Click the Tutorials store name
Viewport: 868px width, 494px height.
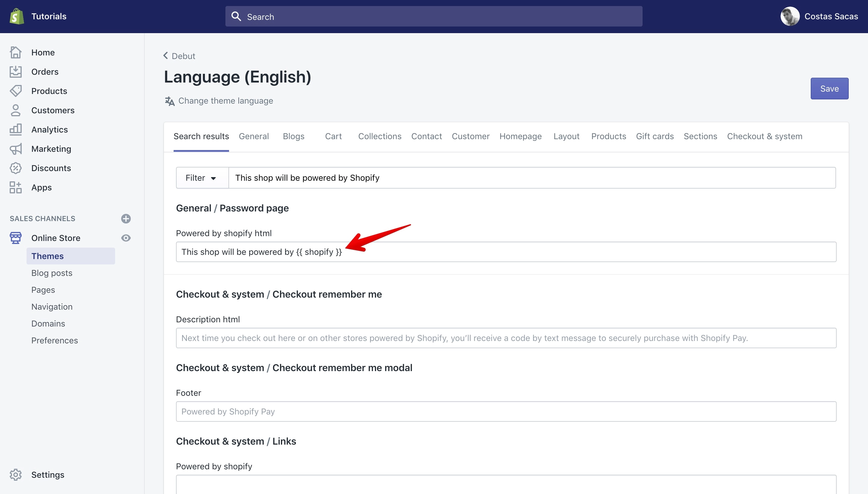click(x=49, y=16)
